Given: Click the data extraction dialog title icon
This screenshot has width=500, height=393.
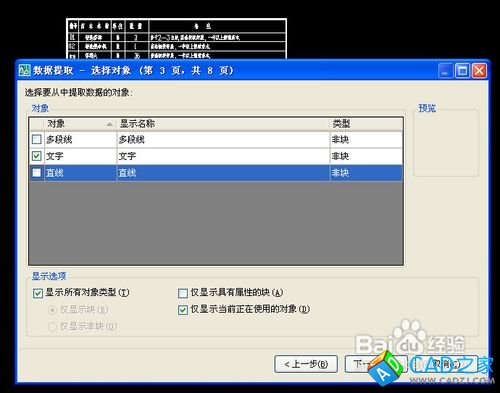Looking at the screenshot, I should (24, 70).
